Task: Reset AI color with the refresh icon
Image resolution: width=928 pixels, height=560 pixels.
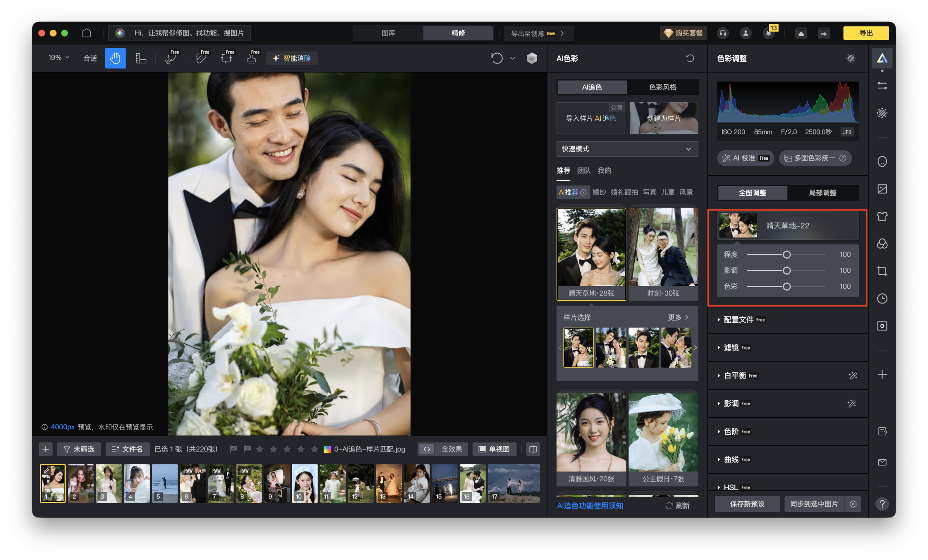Action: tap(689, 58)
